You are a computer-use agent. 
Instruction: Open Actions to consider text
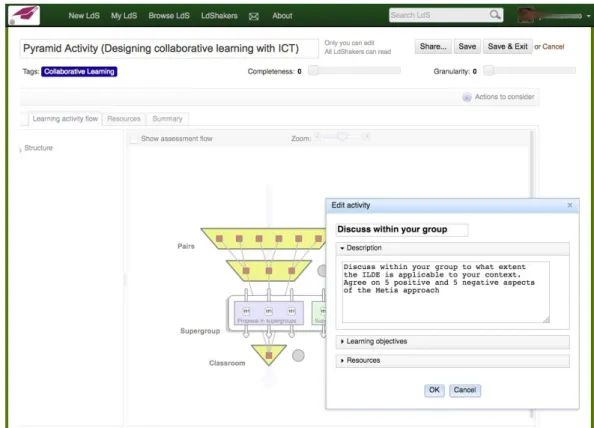click(505, 97)
